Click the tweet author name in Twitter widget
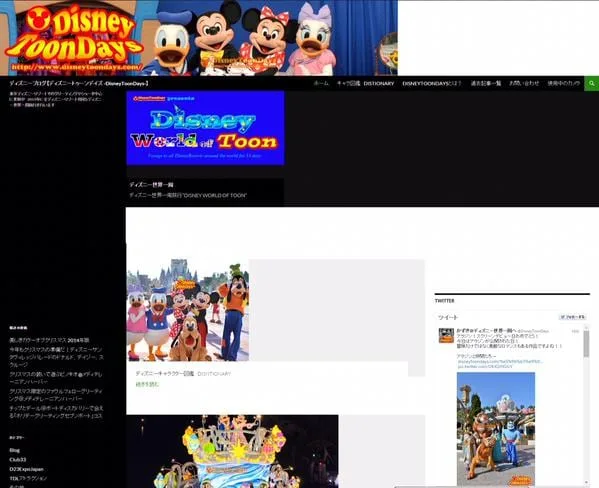Screen dimensions: 599x488 click(x=487, y=331)
